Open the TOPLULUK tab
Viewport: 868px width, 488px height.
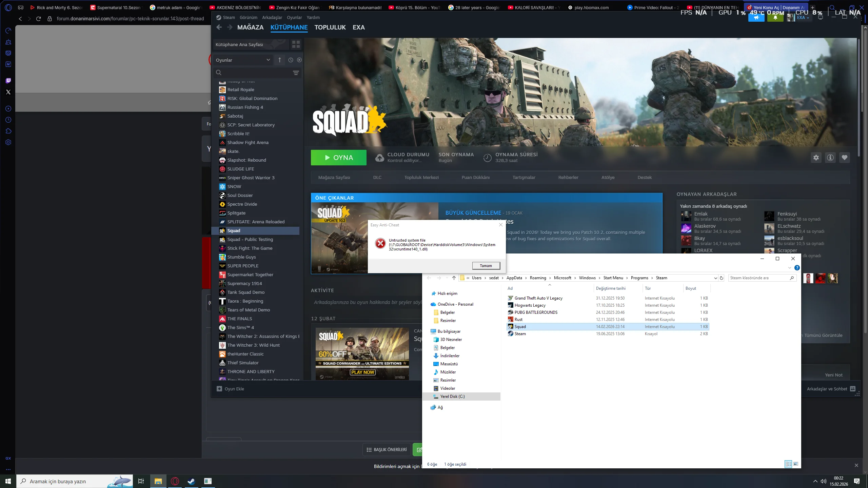pyautogui.click(x=330, y=27)
